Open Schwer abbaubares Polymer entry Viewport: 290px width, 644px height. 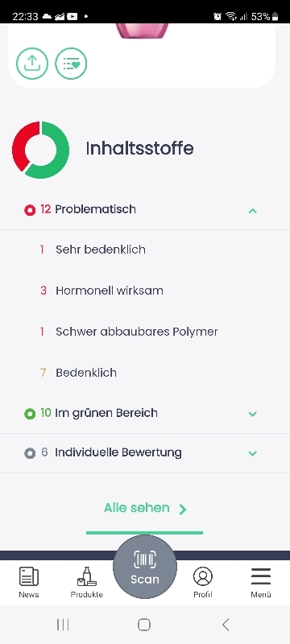pos(145,332)
